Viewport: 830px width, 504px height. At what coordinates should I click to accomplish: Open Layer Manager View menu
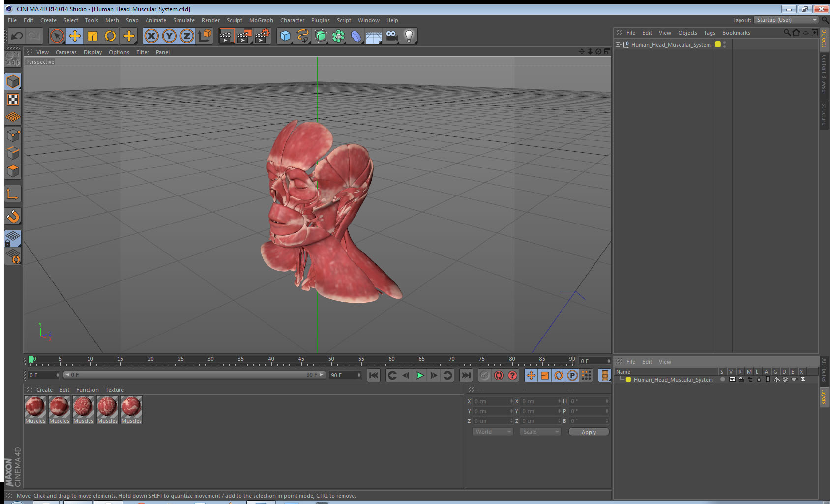[x=665, y=362]
